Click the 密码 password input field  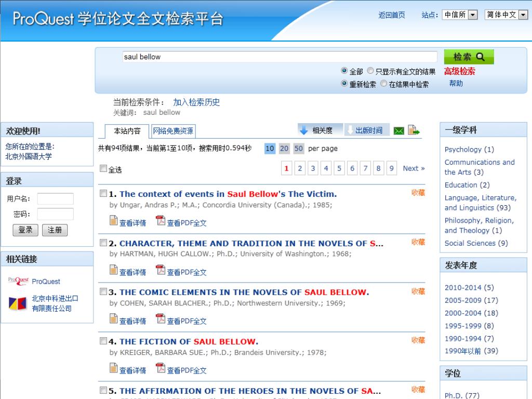point(55,214)
